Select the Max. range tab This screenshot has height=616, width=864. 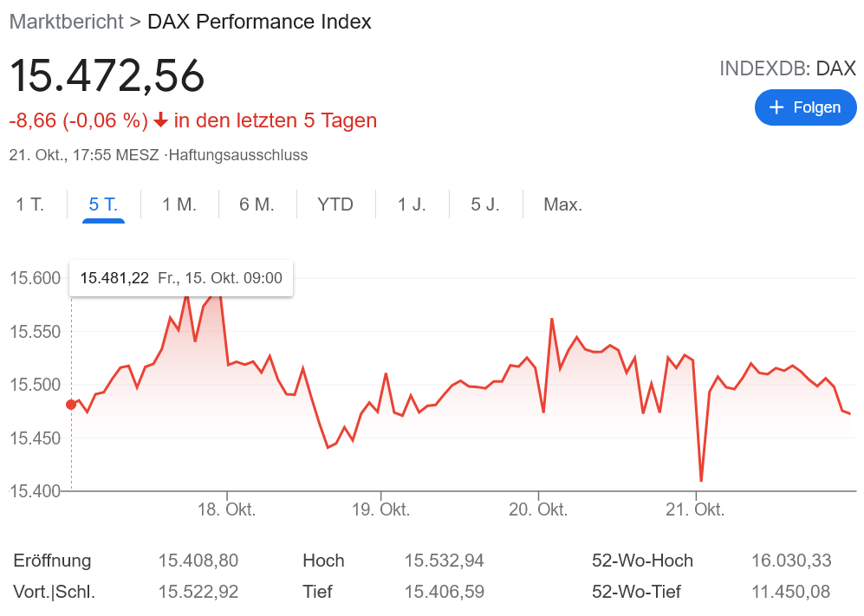click(x=562, y=205)
